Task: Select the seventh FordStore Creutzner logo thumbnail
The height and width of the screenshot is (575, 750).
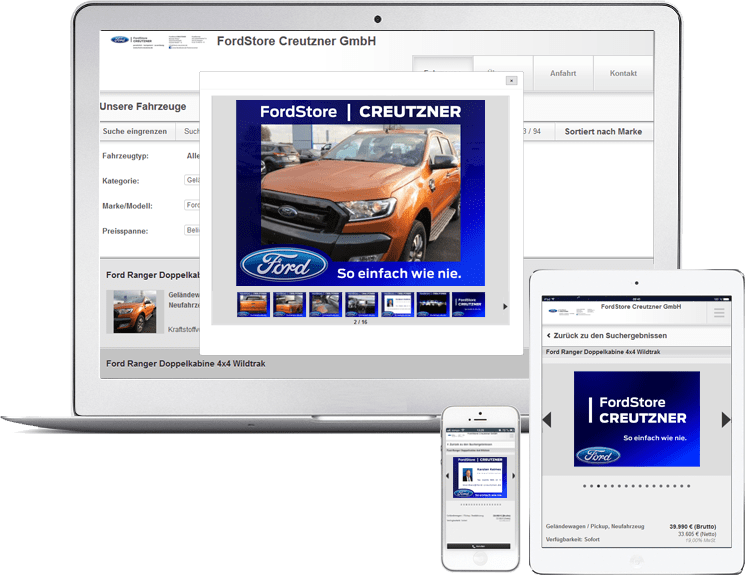Action: [x=469, y=305]
